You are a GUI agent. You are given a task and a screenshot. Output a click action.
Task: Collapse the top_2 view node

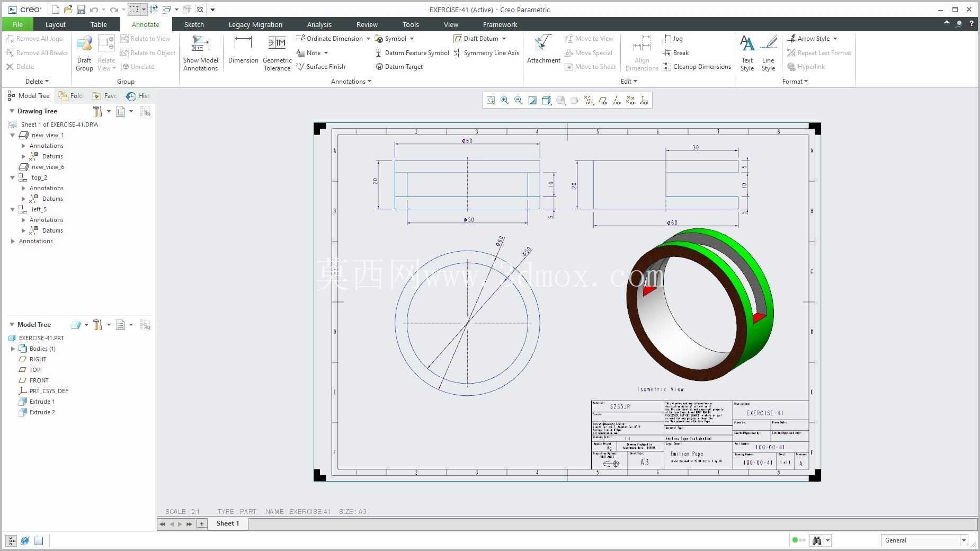[13, 177]
